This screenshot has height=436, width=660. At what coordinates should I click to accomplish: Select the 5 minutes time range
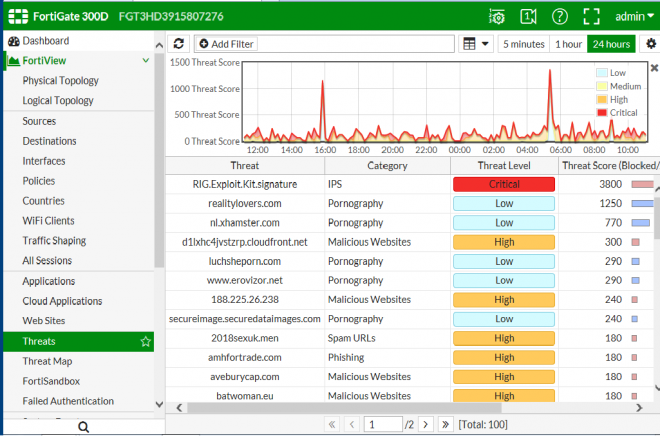click(524, 44)
